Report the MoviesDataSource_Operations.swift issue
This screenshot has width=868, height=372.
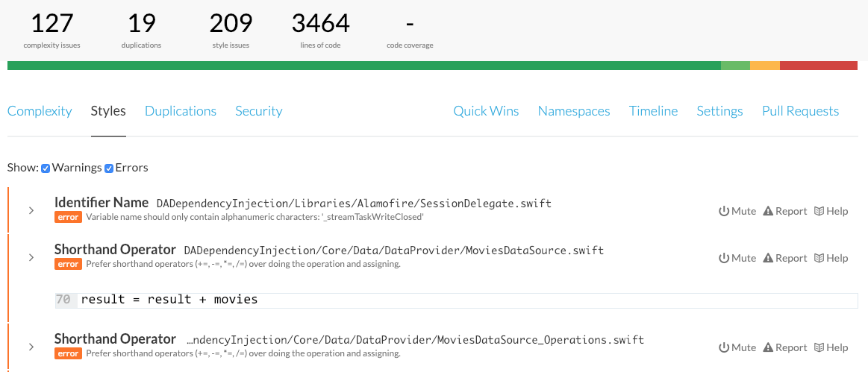tap(784, 347)
